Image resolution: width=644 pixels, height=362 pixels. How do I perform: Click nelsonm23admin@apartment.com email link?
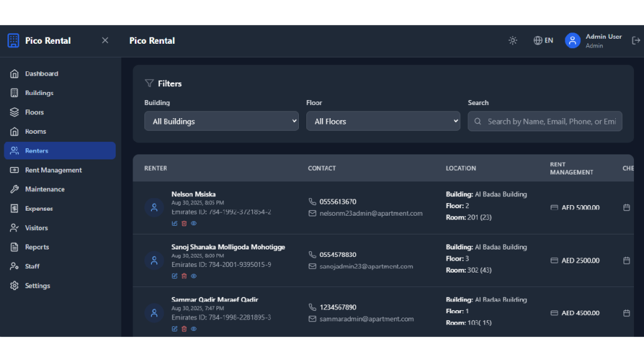click(371, 213)
